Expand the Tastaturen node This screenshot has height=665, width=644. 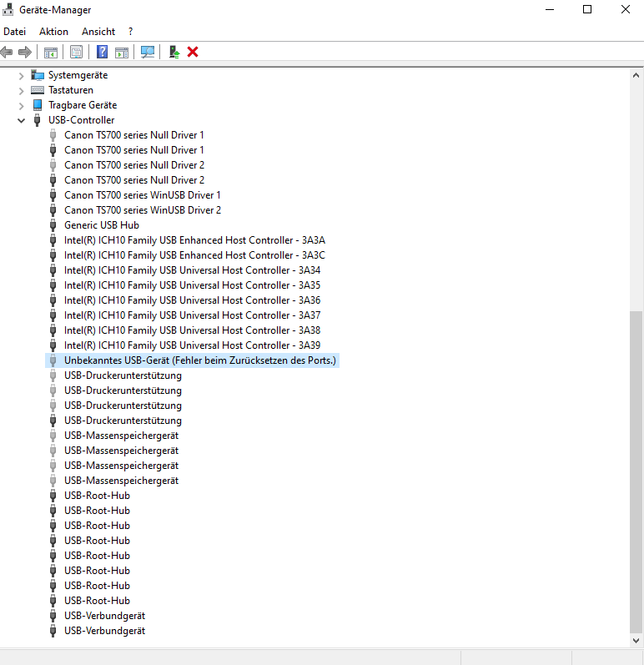click(21, 91)
